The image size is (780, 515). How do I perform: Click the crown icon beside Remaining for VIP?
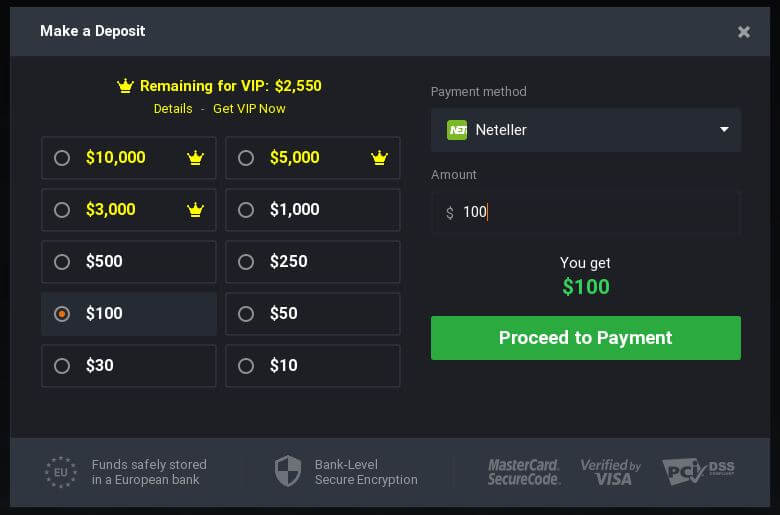pyautogui.click(x=125, y=86)
